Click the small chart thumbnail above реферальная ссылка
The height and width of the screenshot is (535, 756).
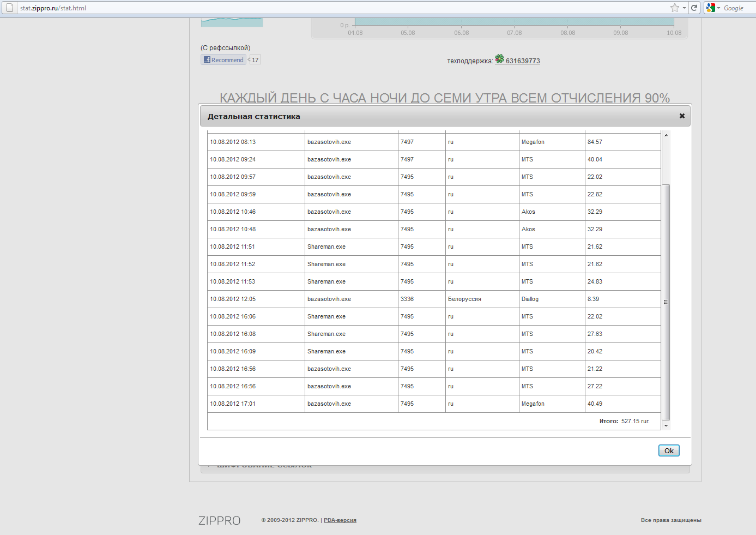[x=232, y=22]
